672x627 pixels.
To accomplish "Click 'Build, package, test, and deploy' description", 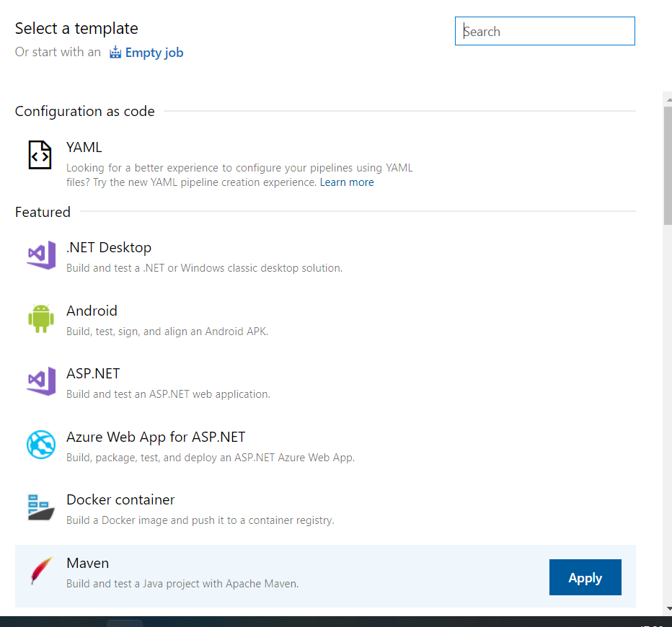I will pyautogui.click(x=211, y=458).
